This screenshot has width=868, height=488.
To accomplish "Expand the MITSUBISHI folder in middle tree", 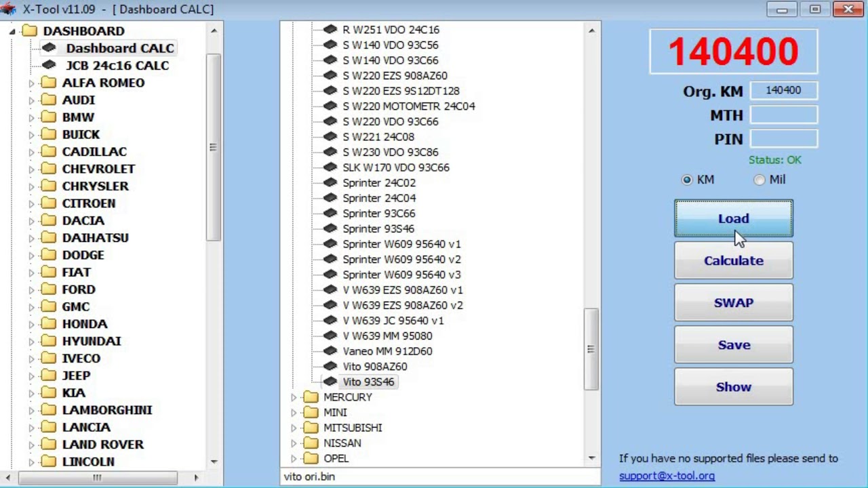I will [294, 428].
